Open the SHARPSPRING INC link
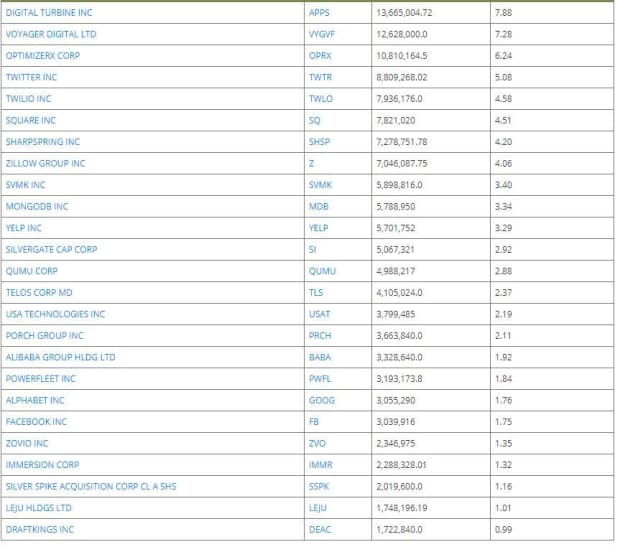Screen dimensions: 620x547 (x=43, y=142)
